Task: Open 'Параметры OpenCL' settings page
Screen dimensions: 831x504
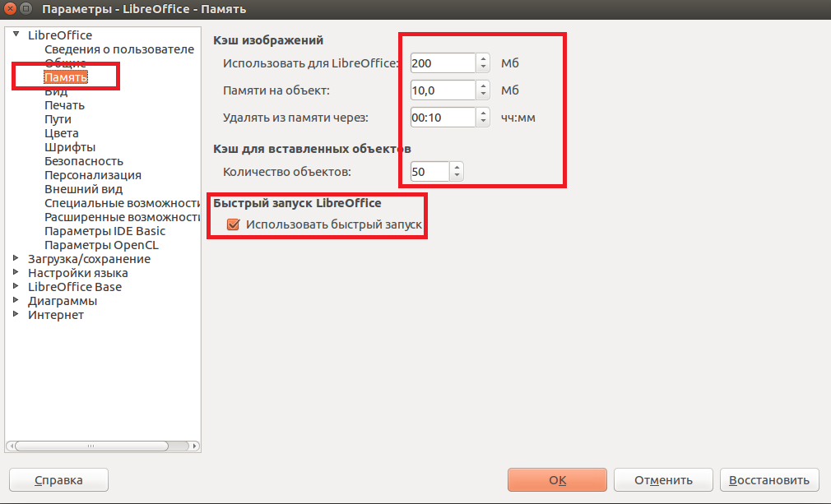Action: click(x=101, y=245)
